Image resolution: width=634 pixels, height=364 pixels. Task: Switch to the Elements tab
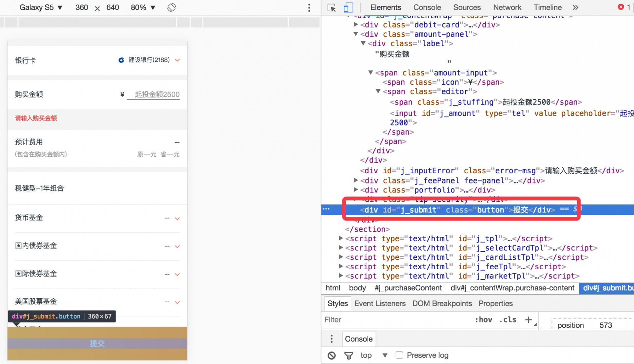tap(385, 8)
